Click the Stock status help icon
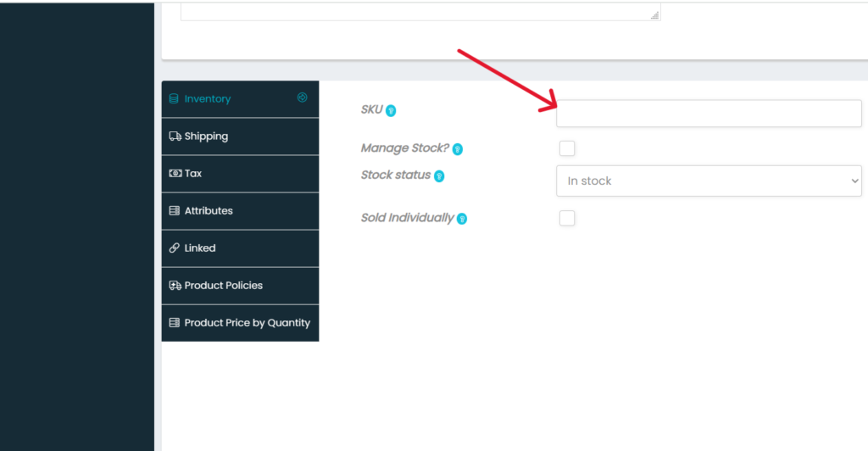868x451 pixels. [439, 176]
